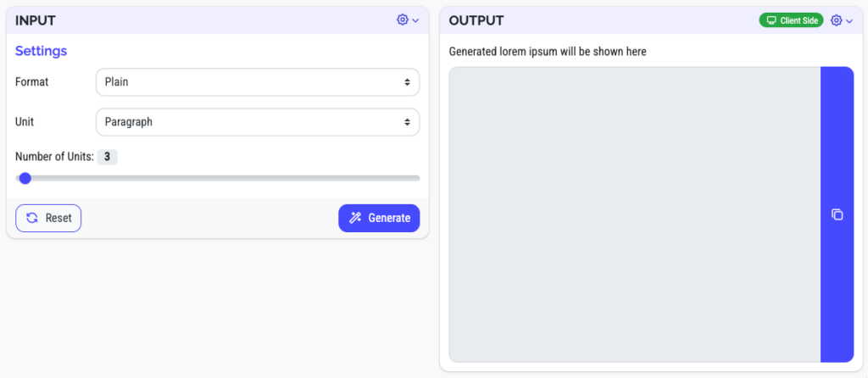Viewport: 868px width, 378px height.
Task: Open the Format dropdown showing Plain
Action: (258, 82)
